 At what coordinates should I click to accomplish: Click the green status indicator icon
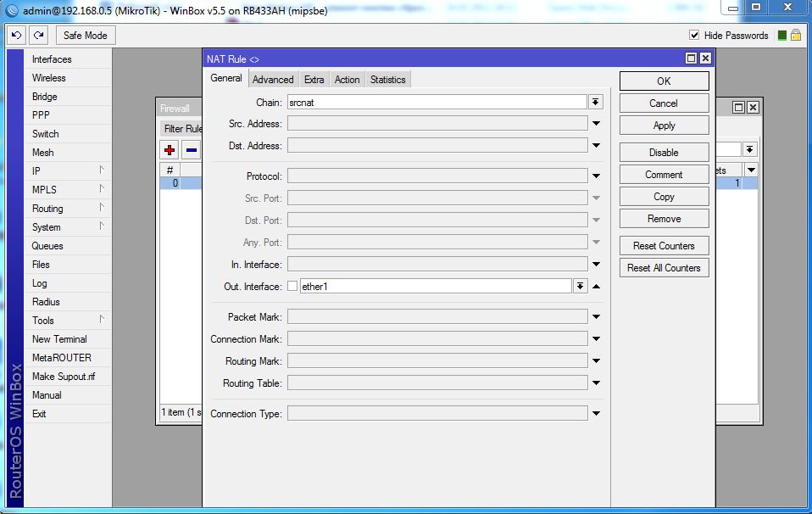[x=782, y=36]
